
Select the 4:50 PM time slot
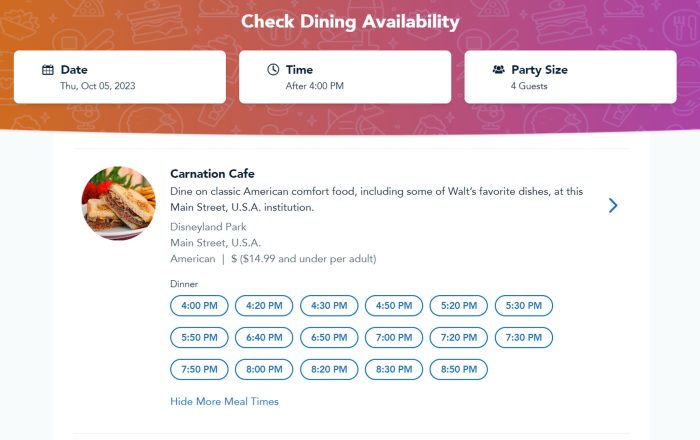(394, 306)
